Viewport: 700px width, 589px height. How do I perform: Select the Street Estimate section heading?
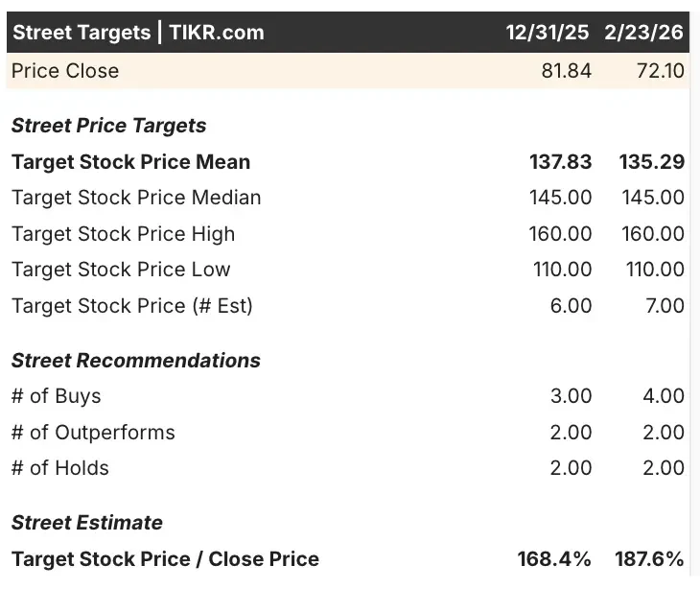point(87,523)
